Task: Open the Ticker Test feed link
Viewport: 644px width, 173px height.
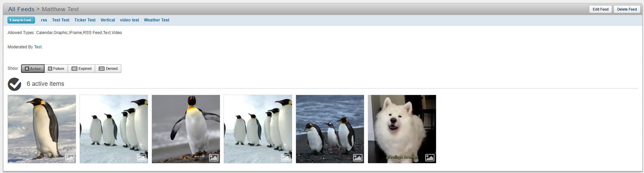Action: [85, 20]
